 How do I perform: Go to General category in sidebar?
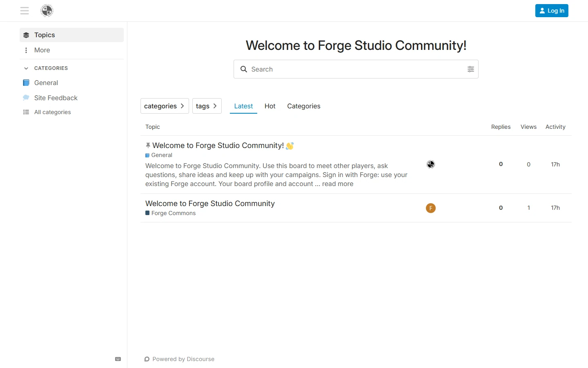[71, 83]
